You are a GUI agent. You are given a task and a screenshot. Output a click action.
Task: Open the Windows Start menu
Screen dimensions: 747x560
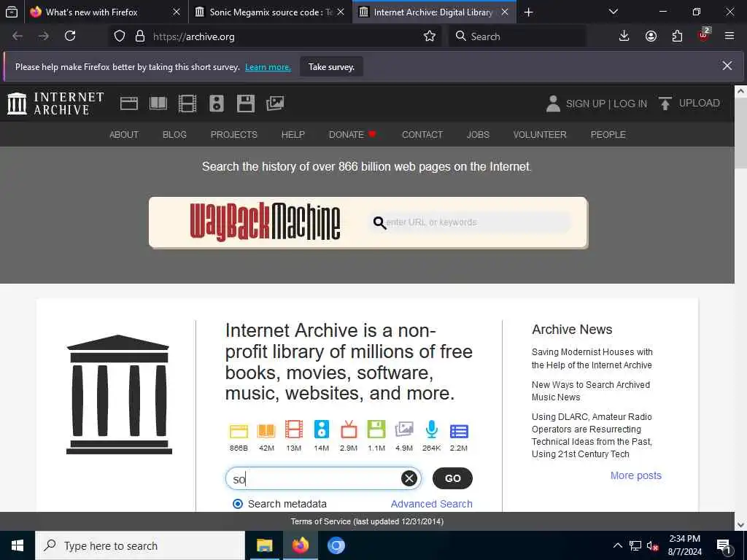18,545
